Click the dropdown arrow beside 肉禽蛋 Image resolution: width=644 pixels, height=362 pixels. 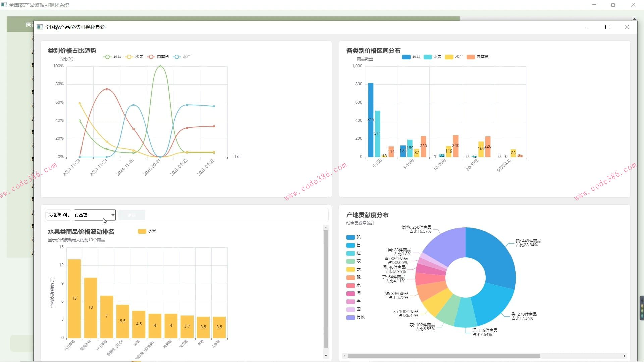tap(113, 215)
